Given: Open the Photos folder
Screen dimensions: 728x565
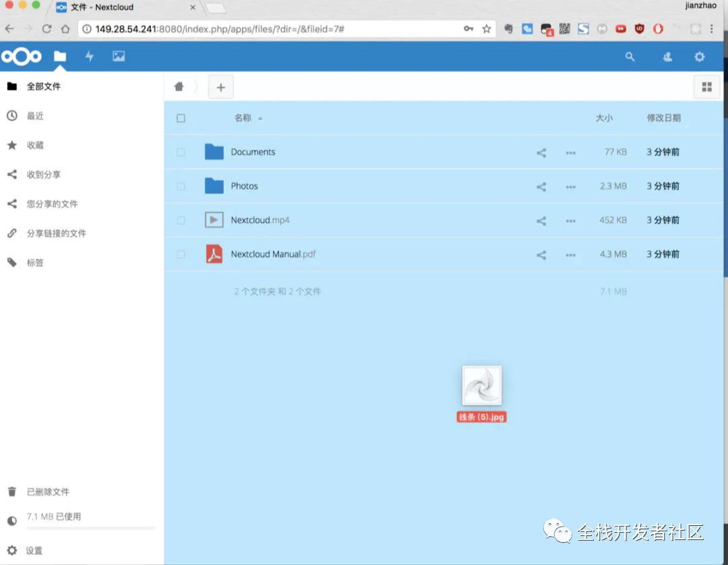Looking at the screenshot, I should pyautogui.click(x=244, y=185).
